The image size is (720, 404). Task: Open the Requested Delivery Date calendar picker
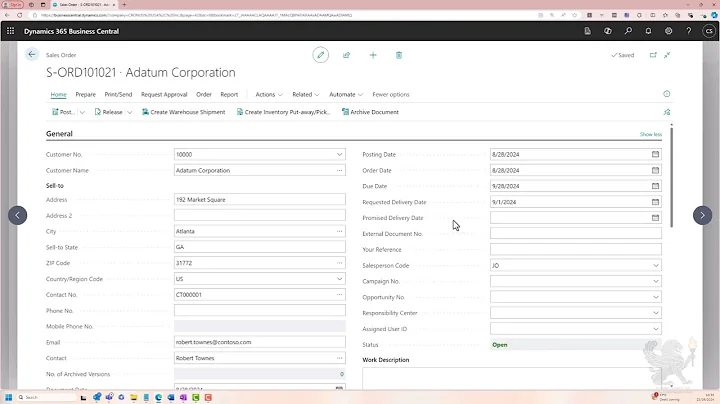tap(655, 202)
